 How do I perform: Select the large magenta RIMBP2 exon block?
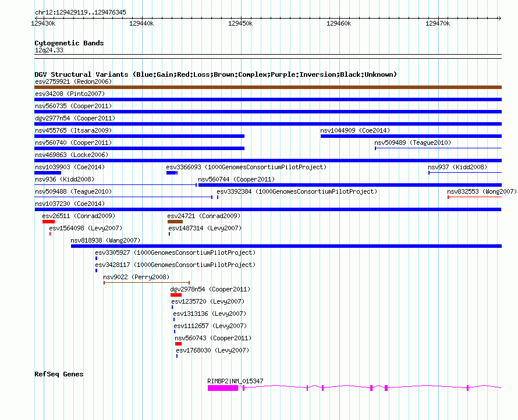(223, 388)
